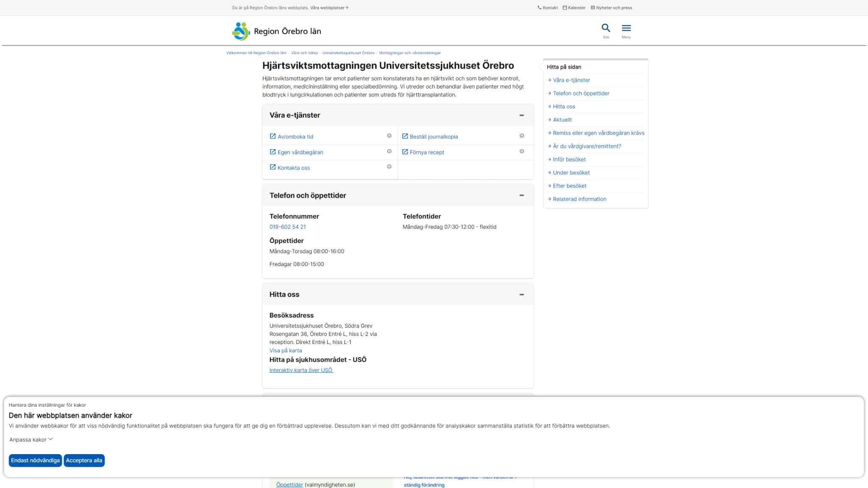The width and height of the screenshot is (868, 488).
Task: Jump to Hitta oss in sidebar
Action: point(563,107)
